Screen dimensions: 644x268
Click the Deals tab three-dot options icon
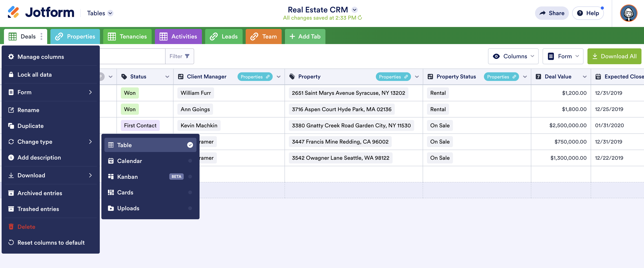[41, 37]
